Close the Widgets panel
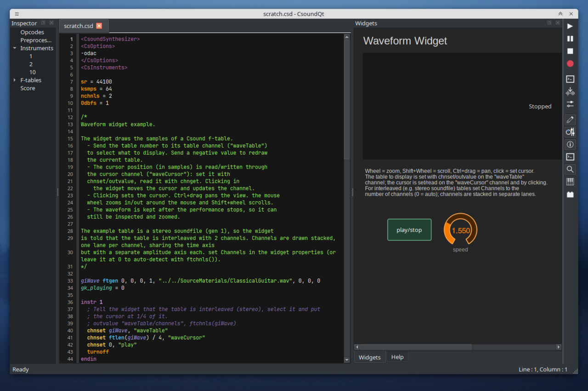 click(558, 23)
